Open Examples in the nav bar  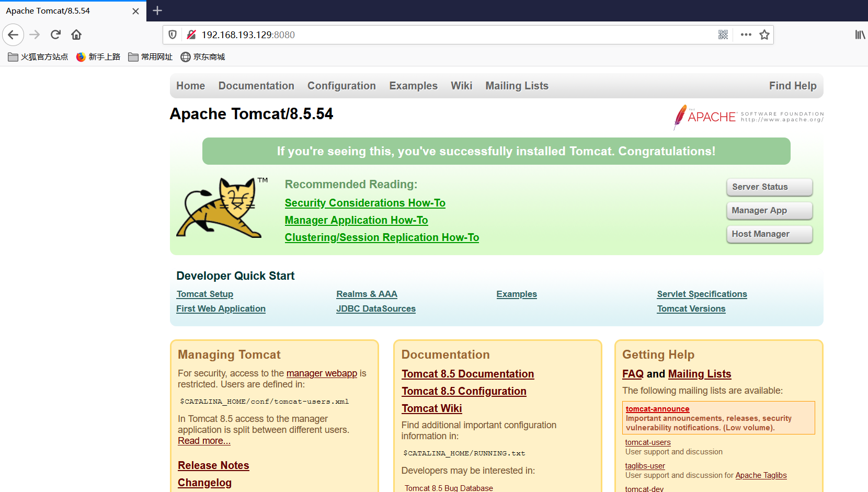coord(414,86)
